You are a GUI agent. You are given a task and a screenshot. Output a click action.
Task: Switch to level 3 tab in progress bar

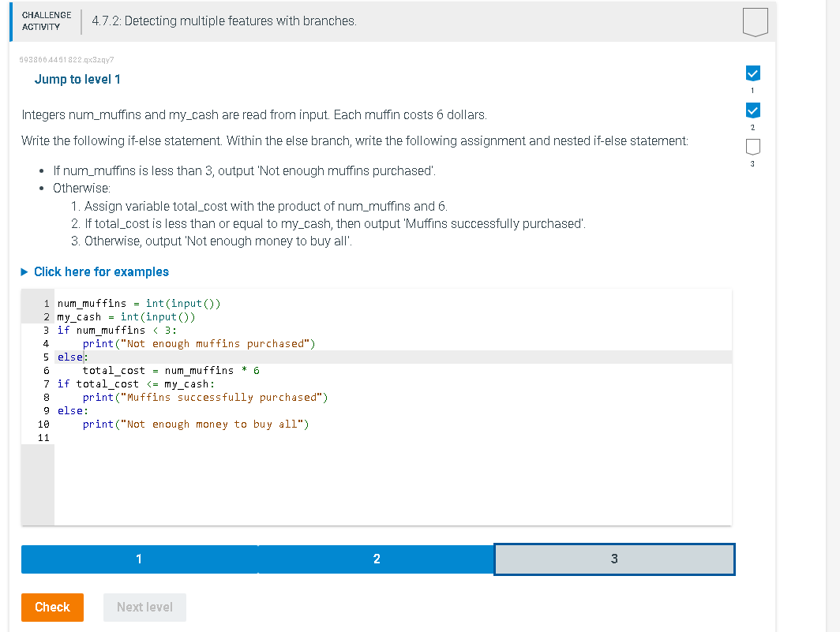click(614, 559)
